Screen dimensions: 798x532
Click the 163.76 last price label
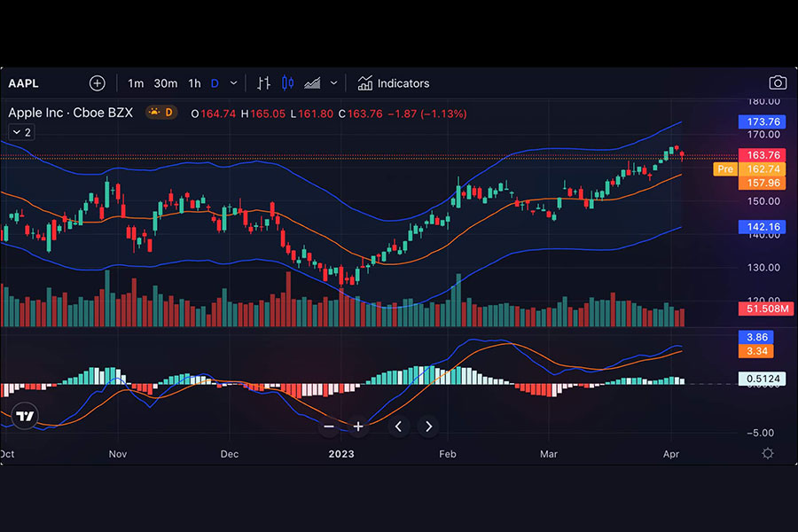tap(763, 155)
